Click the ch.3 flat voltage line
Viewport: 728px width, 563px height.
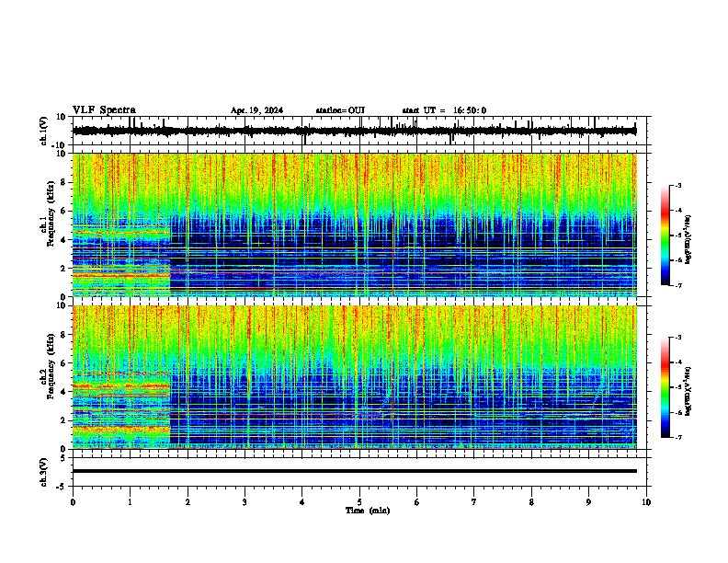pyautogui.click(x=355, y=471)
